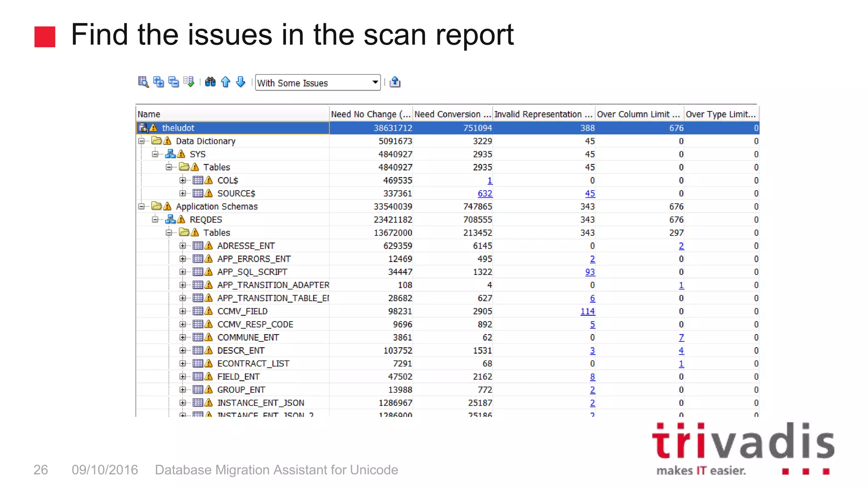This screenshot has width=868, height=488.
Task: Open the 45 Invalid Representation link for SOURCE$
Action: point(590,193)
